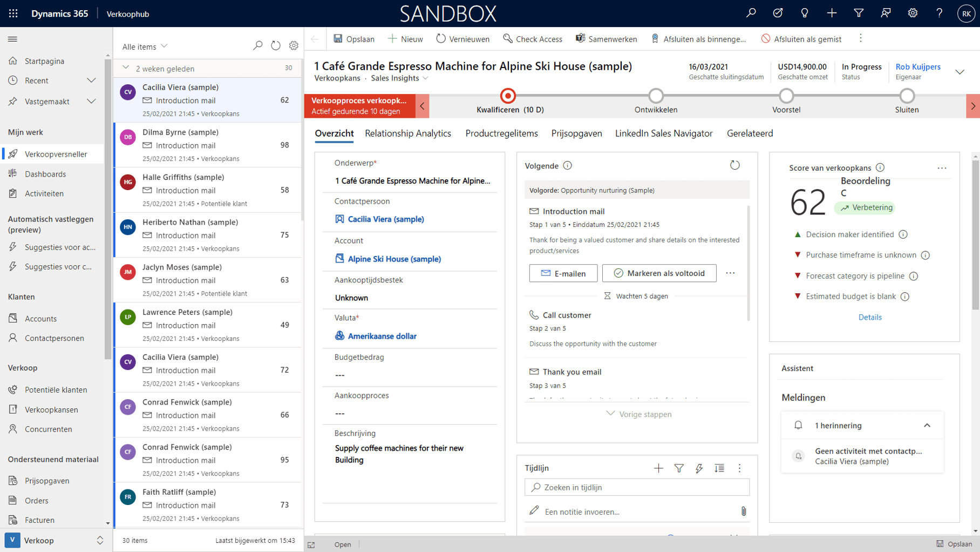The image size is (980, 552).
Task: Show info for Score van verkoopkans
Action: pos(880,167)
